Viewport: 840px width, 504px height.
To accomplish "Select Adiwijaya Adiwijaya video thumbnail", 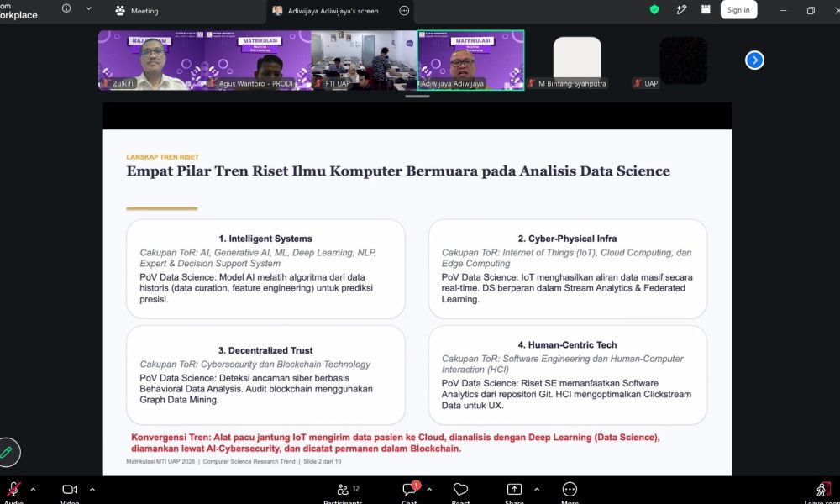I will click(471, 60).
